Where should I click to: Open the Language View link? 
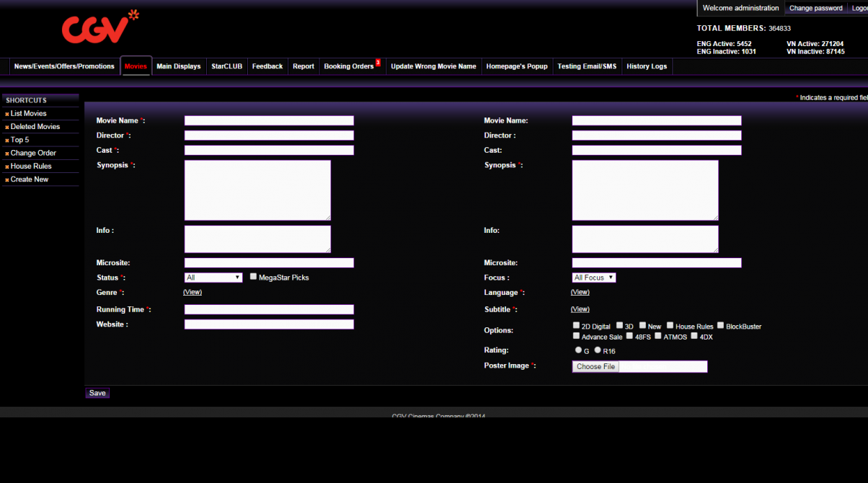[580, 292]
